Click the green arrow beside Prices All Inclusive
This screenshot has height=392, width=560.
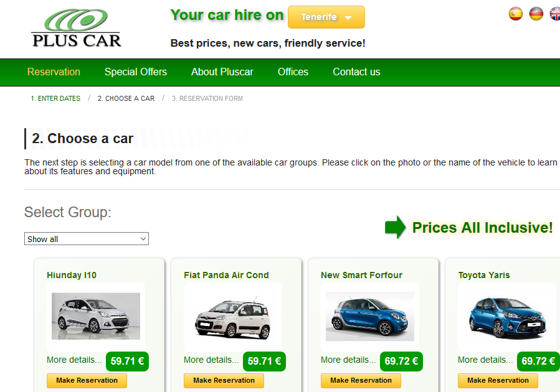click(395, 227)
